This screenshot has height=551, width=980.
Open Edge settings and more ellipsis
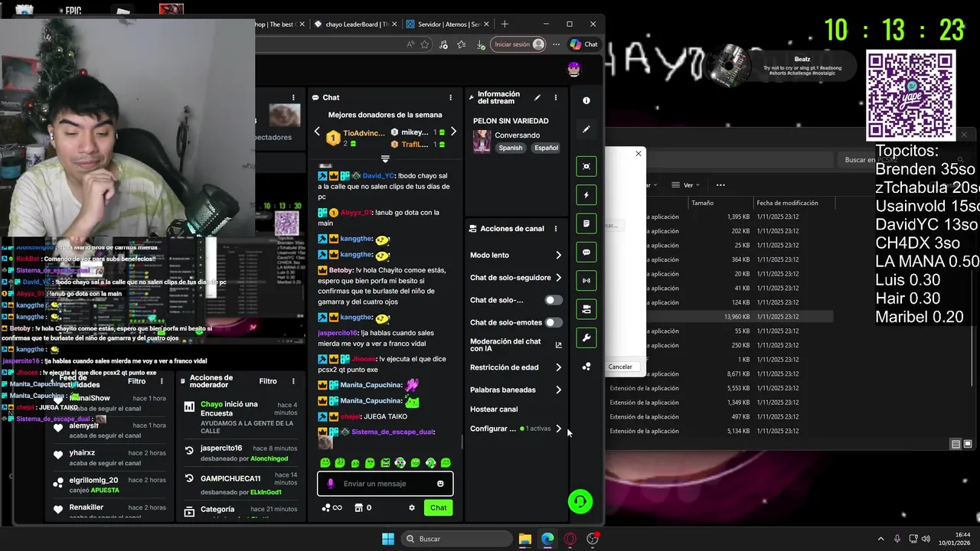click(557, 44)
